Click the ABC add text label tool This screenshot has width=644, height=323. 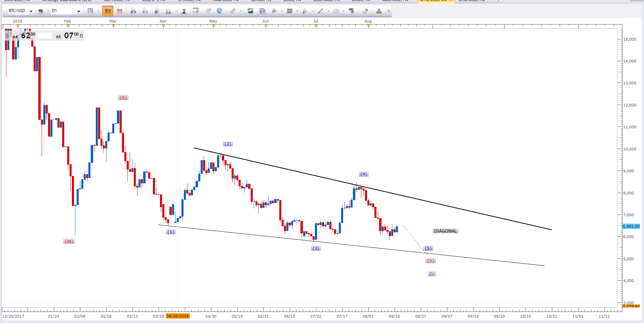(351, 11)
